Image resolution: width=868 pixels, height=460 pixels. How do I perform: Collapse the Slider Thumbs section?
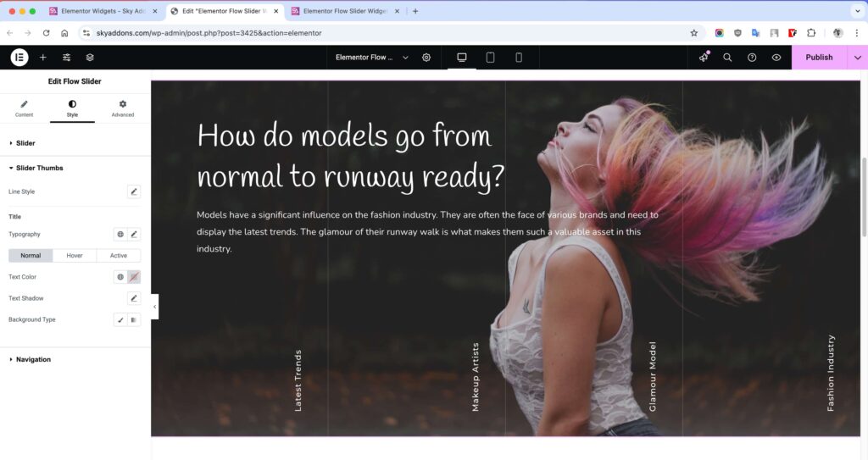(75, 168)
